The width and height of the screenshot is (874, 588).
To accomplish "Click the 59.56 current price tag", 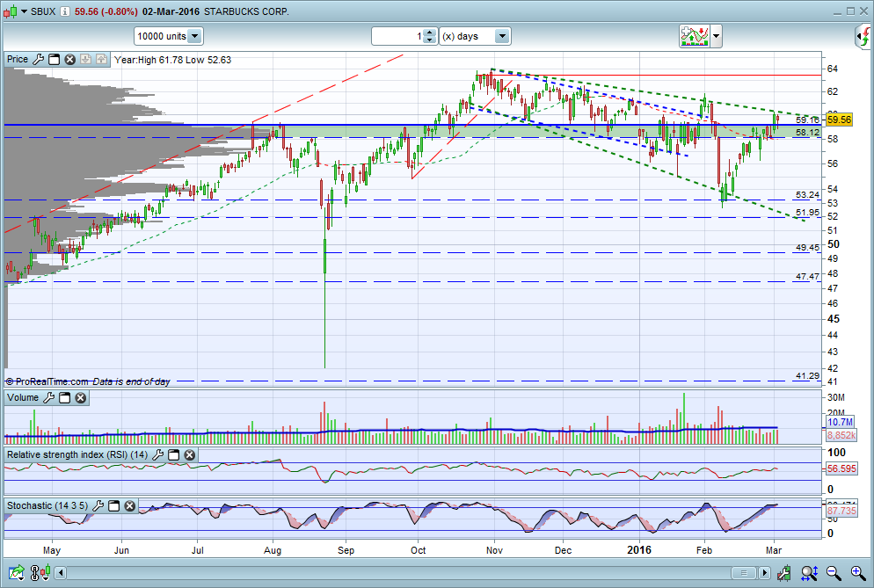I will [839, 120].
